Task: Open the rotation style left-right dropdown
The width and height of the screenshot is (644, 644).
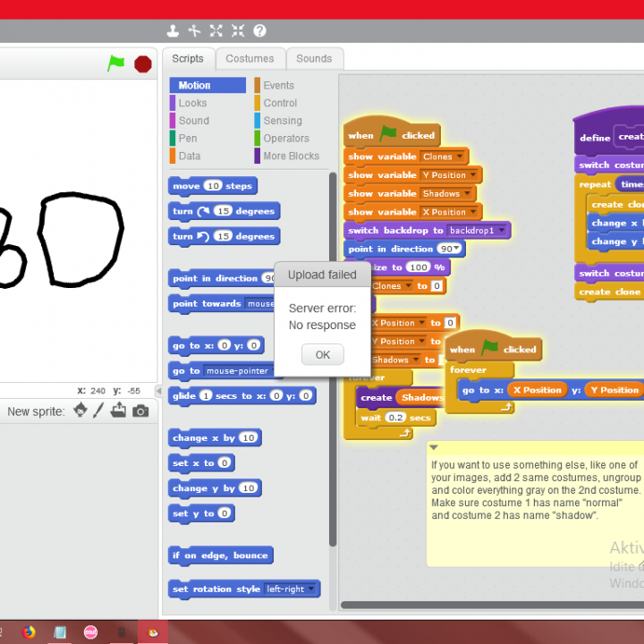Action: coord(311,589)
